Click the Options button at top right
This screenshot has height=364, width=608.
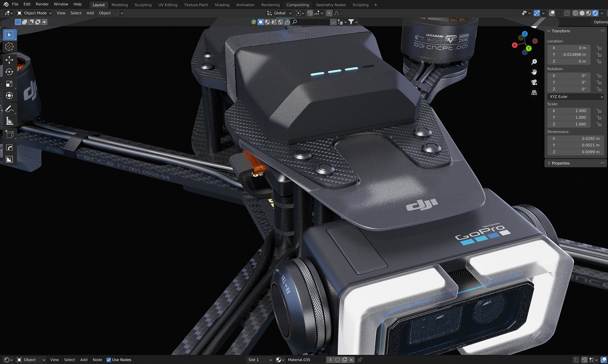click(x=600, y=22)
